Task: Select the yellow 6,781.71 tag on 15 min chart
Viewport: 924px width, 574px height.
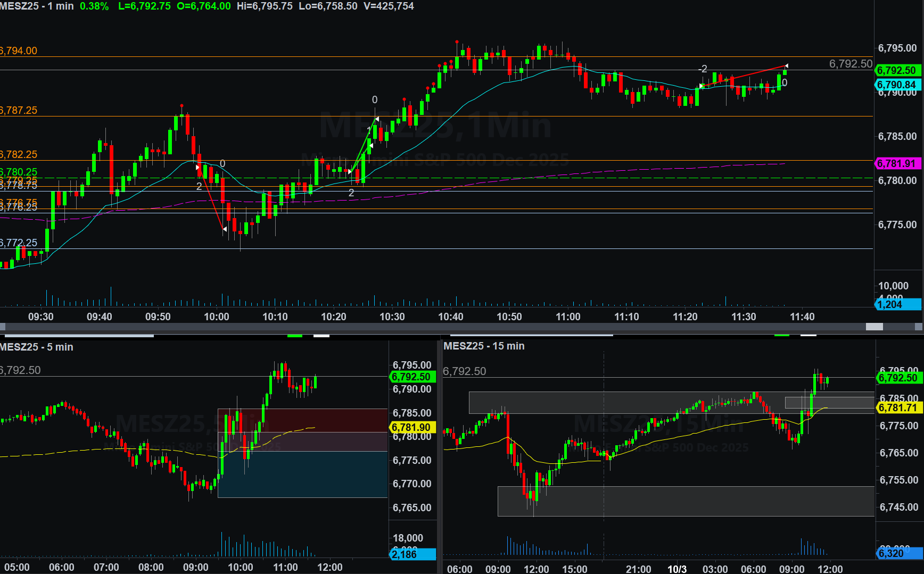Action: [897, 408]
